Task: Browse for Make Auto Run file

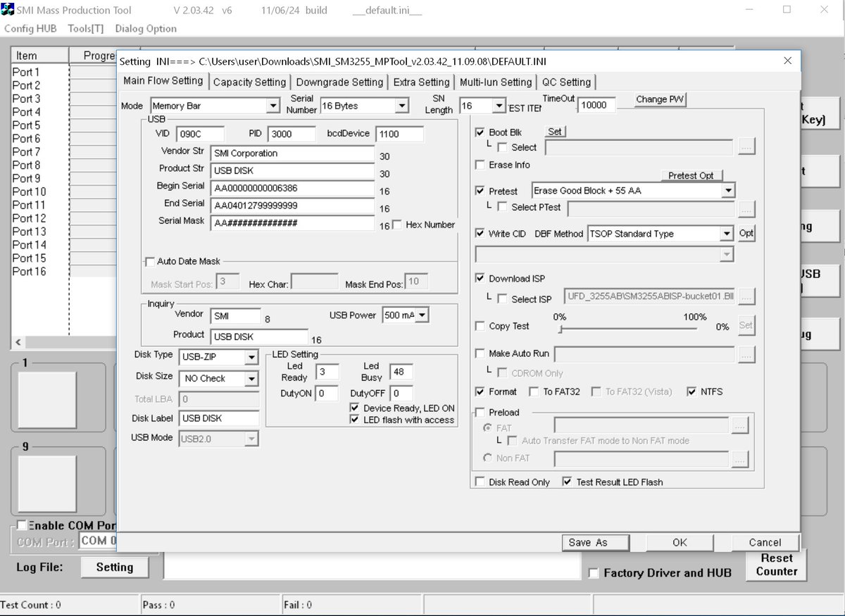Action: (747, 354)
